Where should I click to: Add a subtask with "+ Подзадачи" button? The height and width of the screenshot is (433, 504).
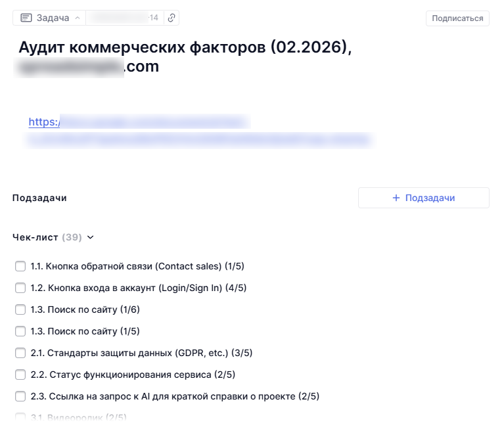(x=423, y=198)
